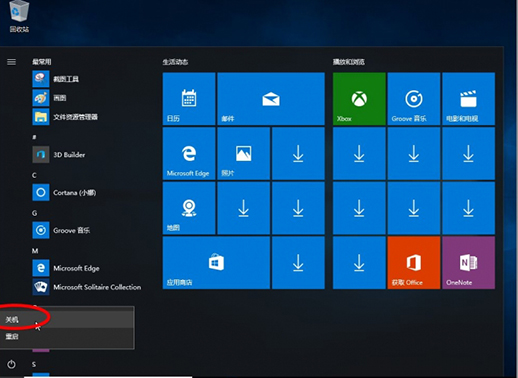
Task: Click download tile right of 地图 tile
Action: 244,208
